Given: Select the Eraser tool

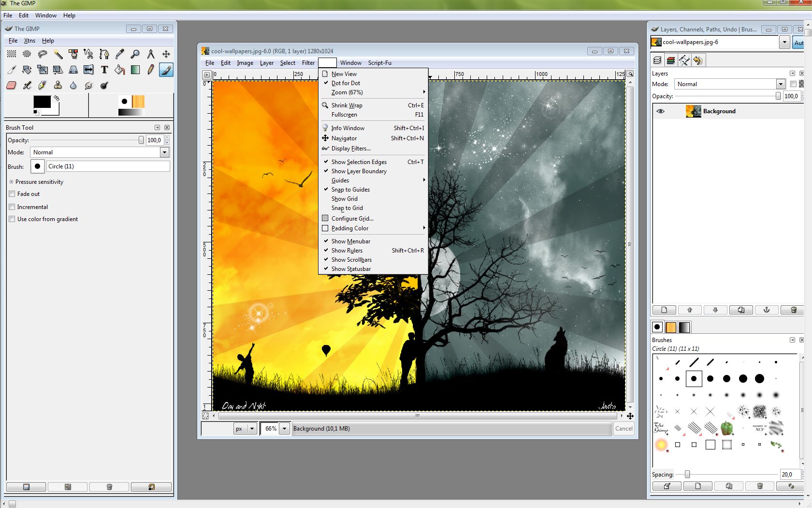Looking at the screenshot, I should point(12,85).
